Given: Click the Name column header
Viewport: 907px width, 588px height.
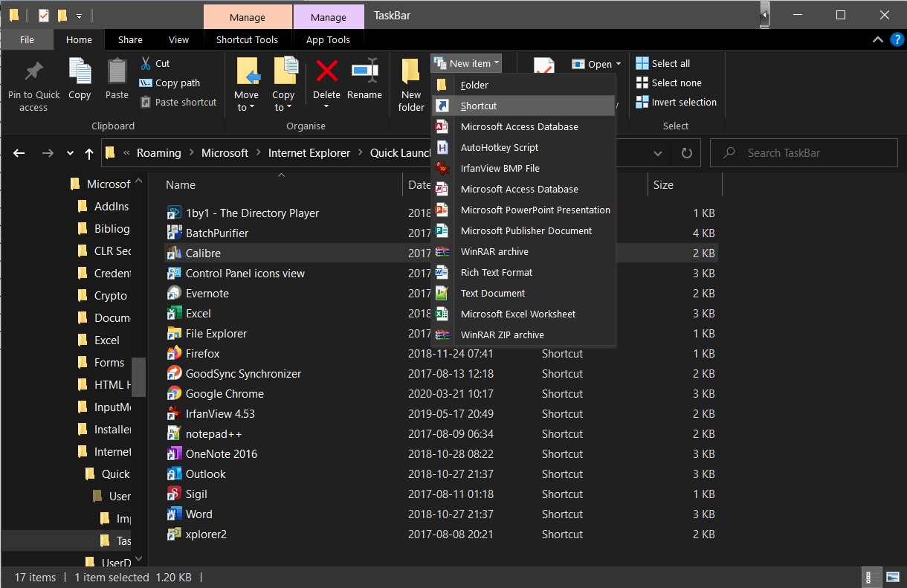Looking at the screenshot, I should (181, 185).
